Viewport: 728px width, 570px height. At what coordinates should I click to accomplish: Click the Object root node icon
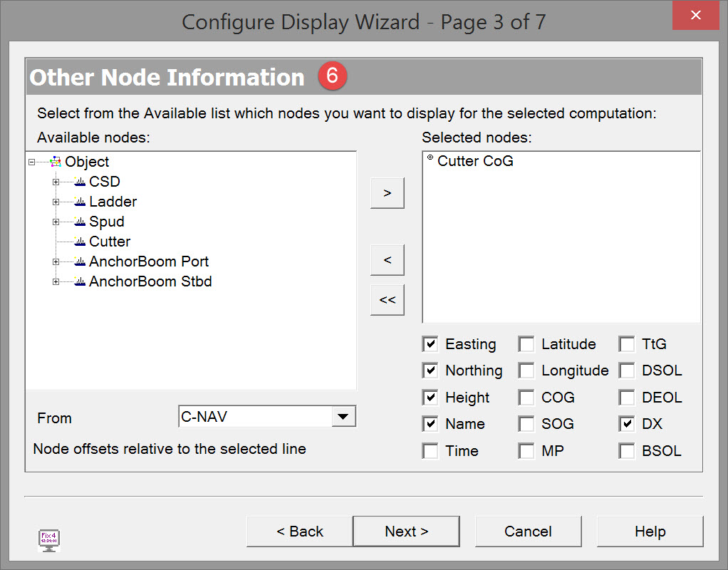pyautogui.click(x=56, y=162)
